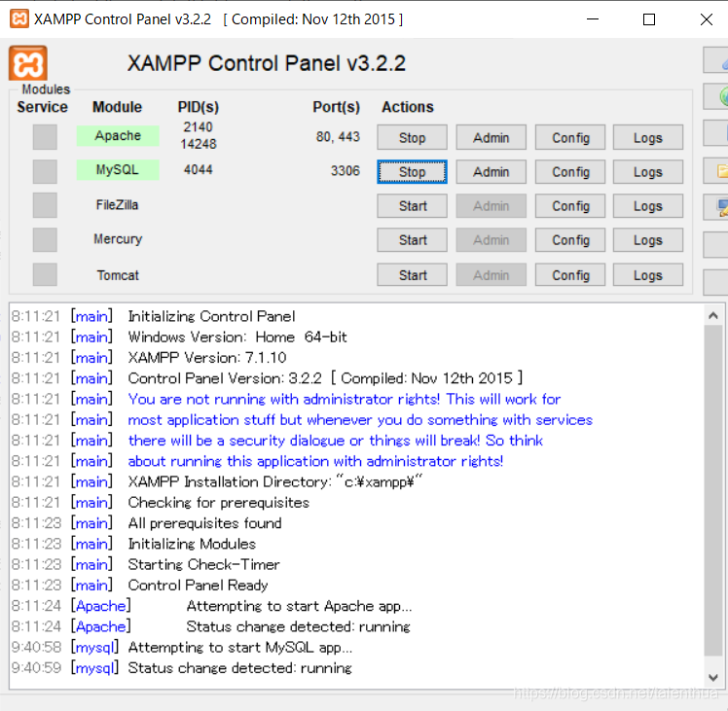Stop the MySQL module
Screen dimensions: 728x711
click(x=413, y=172)
